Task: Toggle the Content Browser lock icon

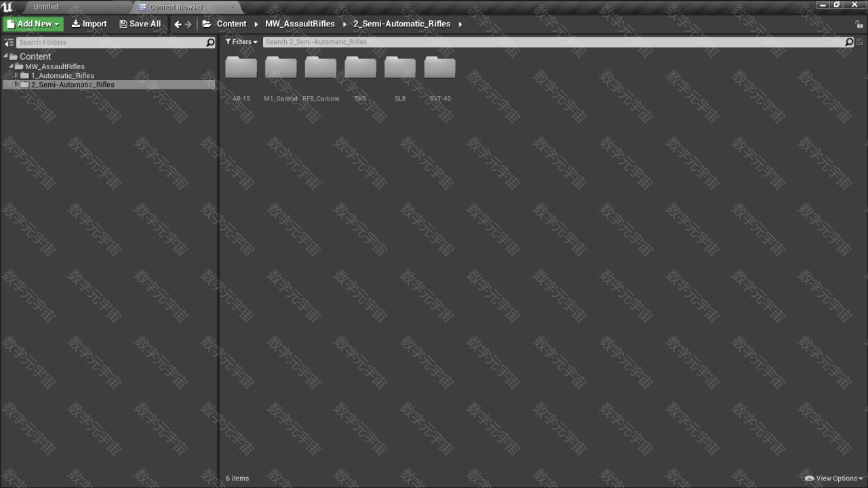Action: (859, 24)
